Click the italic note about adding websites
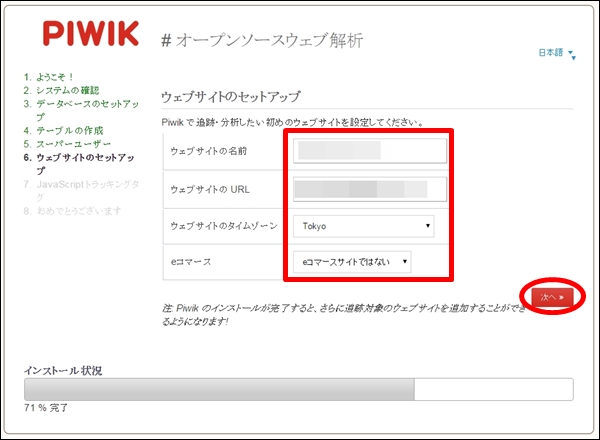 tap(344, 315)
